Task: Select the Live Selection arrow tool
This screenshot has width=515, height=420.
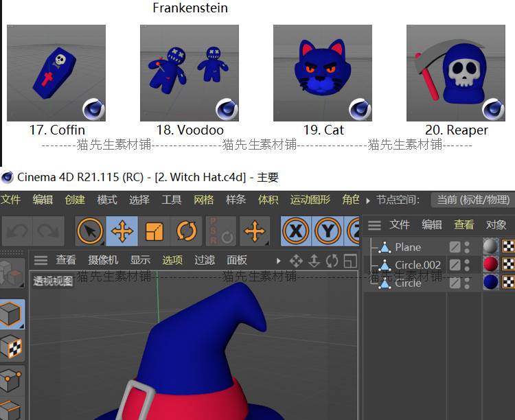Action: click(x=90, y=231)
